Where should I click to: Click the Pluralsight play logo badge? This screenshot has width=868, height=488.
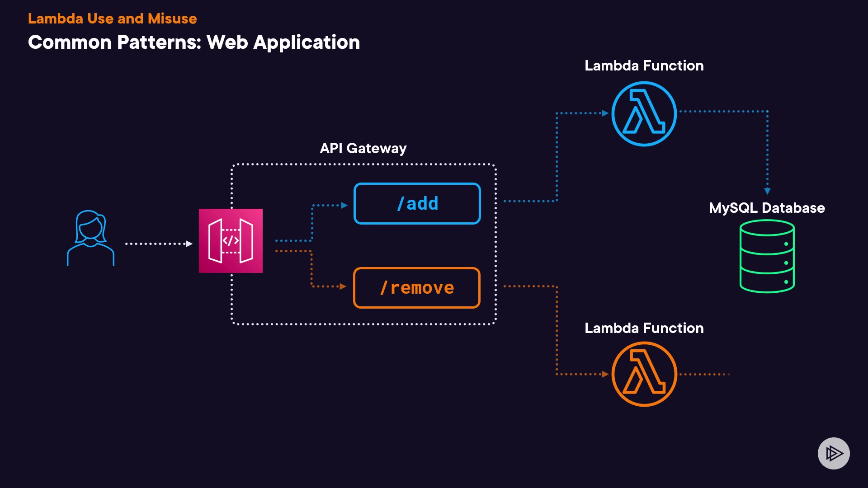(834, 453)
